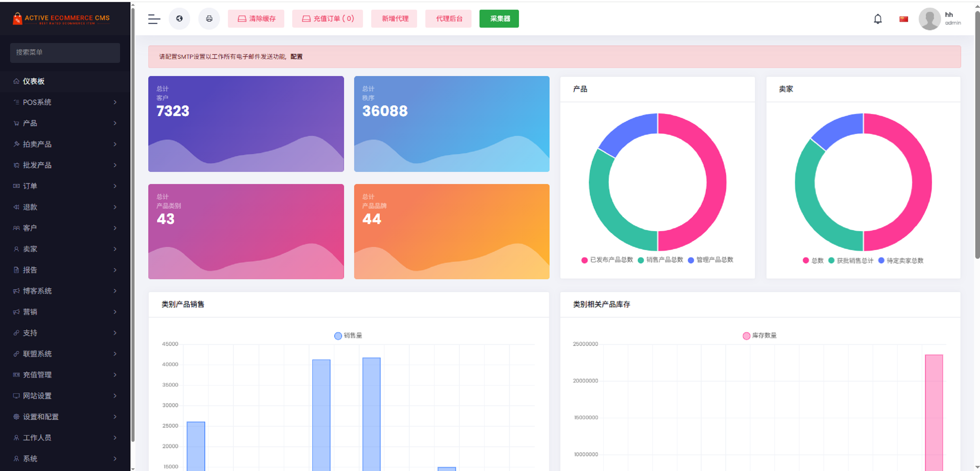Click the dashboard home icon 仪表板
This screenshot has width=980, height=471.
point(16,81)
